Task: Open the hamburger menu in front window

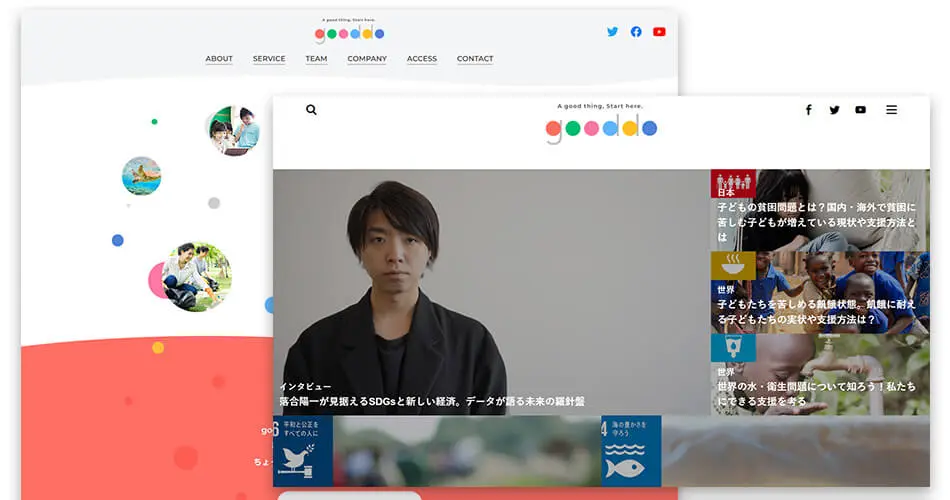Action: tap(891, 110)
